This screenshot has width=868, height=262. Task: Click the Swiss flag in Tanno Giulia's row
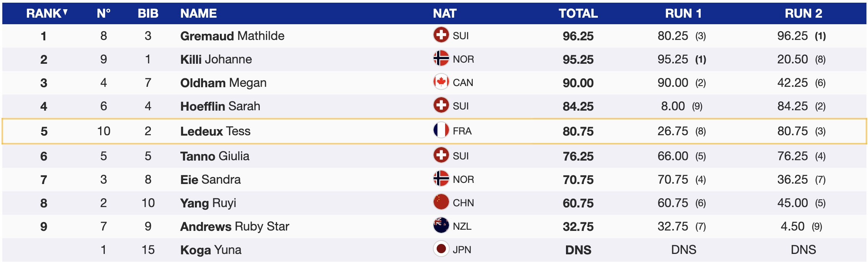pos(441,155)
